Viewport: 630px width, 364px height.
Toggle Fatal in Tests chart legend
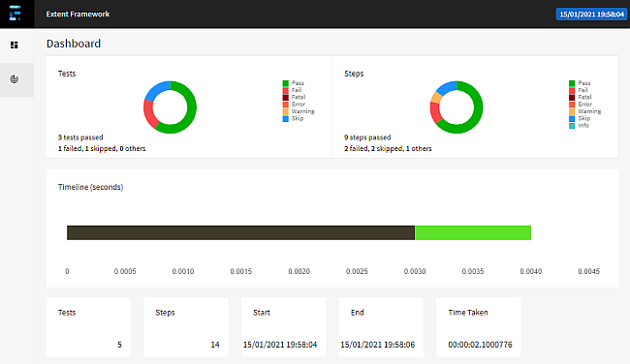(294, 97)
